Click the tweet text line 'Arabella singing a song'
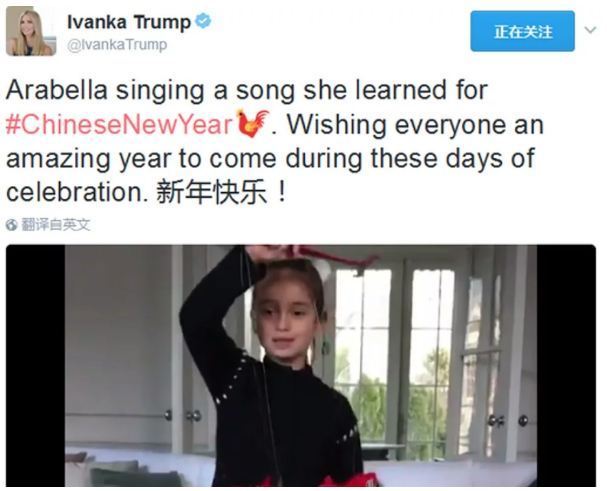Viewport: 607px width, 491px height. 152,90
